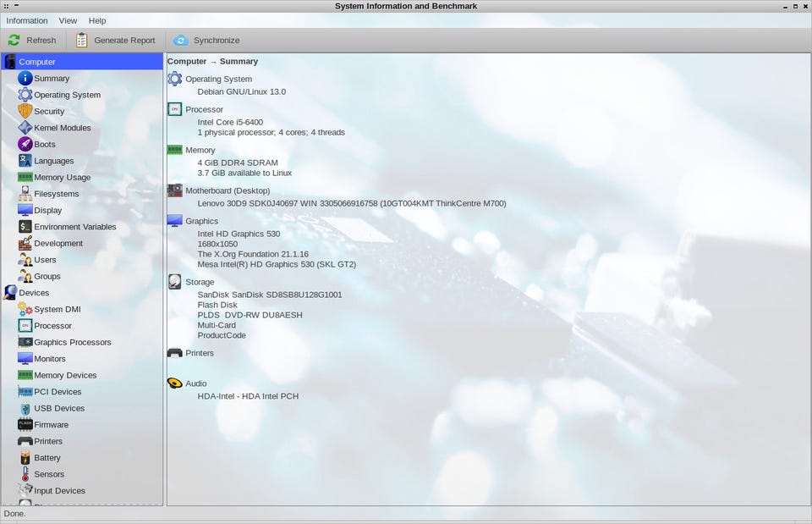
Task: Select the Security shield icon in sidebar
Action: 25,111
